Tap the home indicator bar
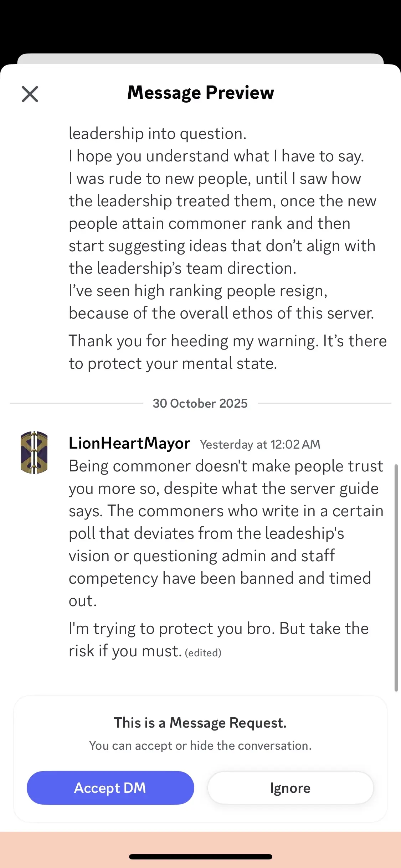Image resolution: width=401 pixels, height=868 pixels. (200, 857)
